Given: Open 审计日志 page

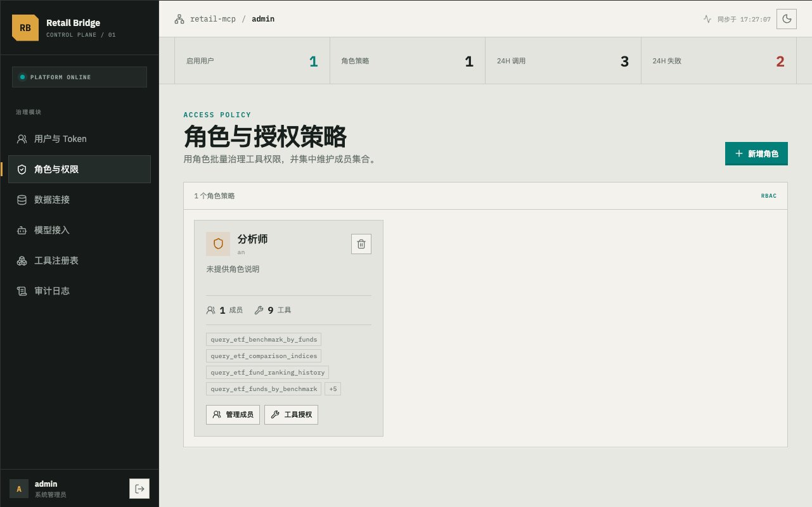Looking at the screenshot, I should (79, 291).
